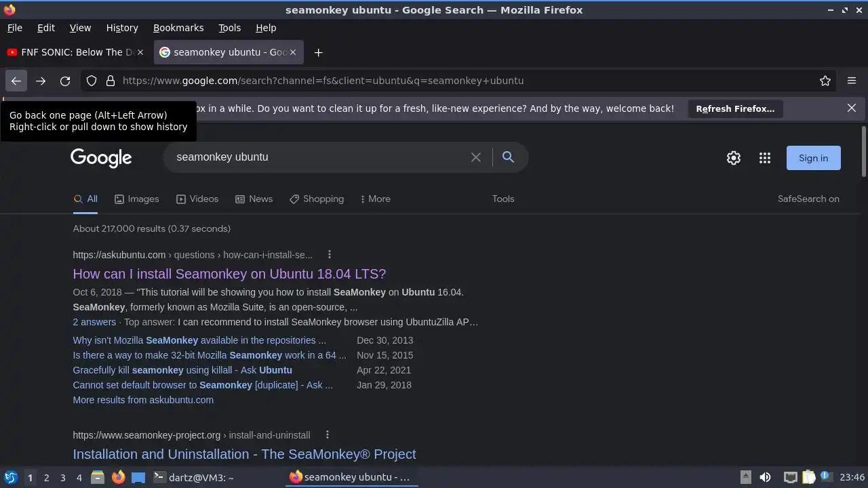The image size is (868, 488).
Task: Switch to Videos results
Action: [197, 199]
